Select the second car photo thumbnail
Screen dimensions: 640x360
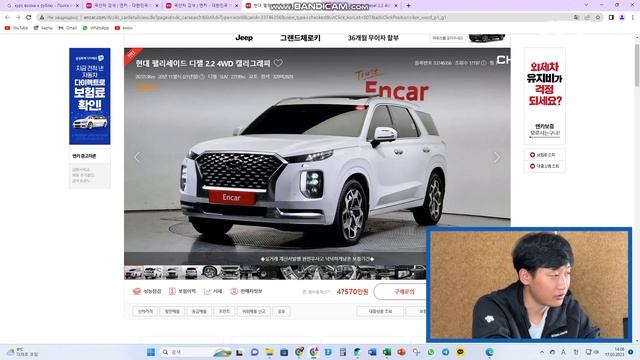click(x=153, y=272)
